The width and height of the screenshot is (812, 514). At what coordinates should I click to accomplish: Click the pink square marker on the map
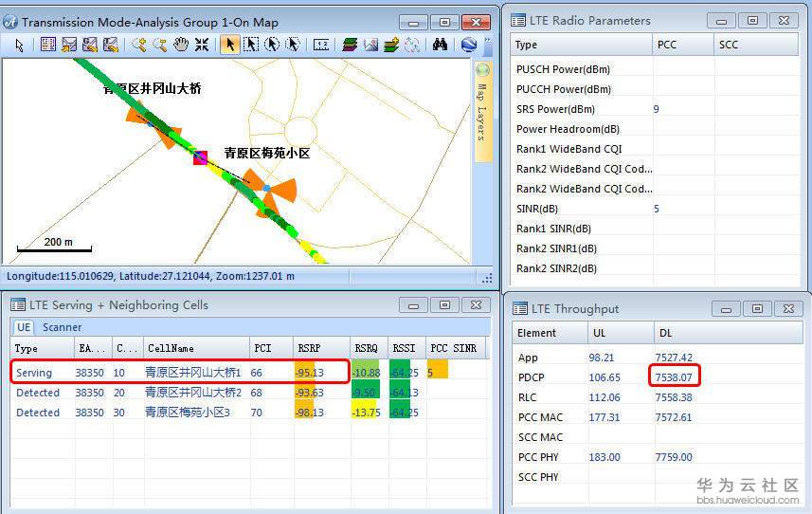(x=201, y=157)
